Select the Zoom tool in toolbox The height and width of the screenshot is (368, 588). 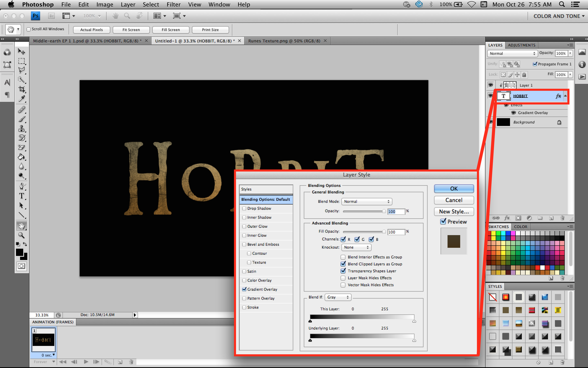[21, 235]
